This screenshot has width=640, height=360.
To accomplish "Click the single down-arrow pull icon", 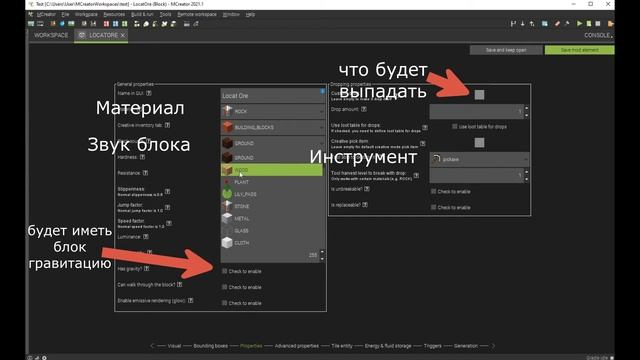I will click(522, 24).
